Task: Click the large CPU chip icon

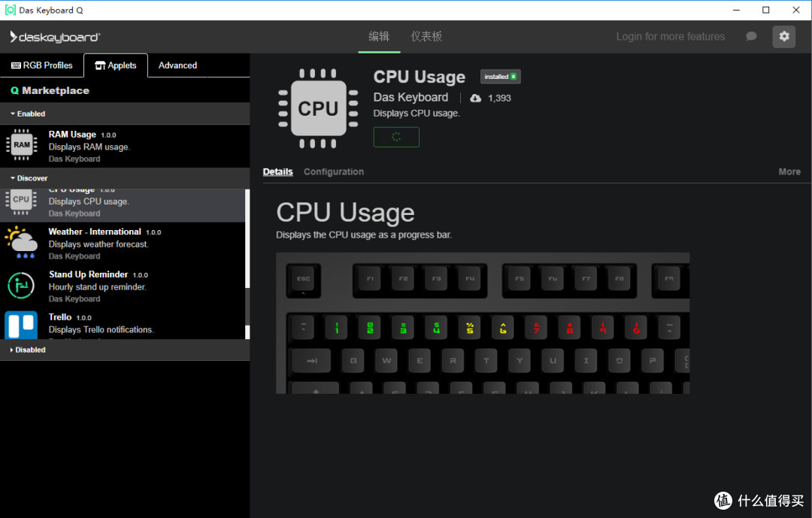Action: [x=318, y=109]
